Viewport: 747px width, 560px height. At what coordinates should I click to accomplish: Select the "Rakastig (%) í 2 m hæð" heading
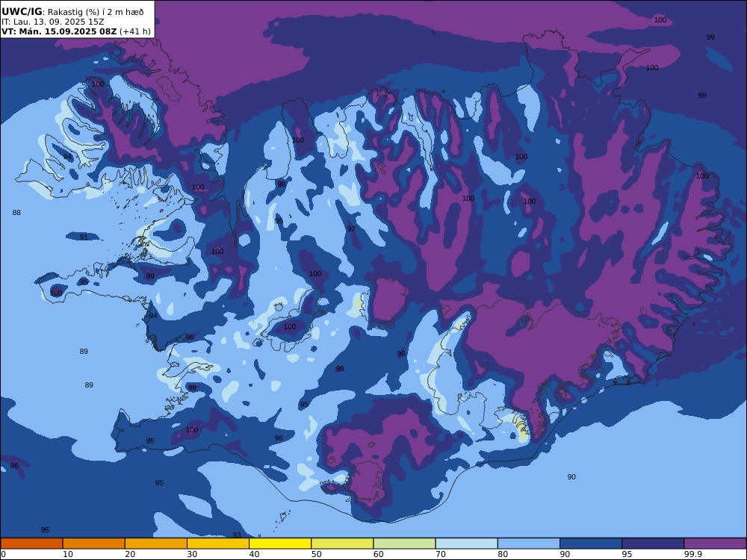click(x=96, y=13)
